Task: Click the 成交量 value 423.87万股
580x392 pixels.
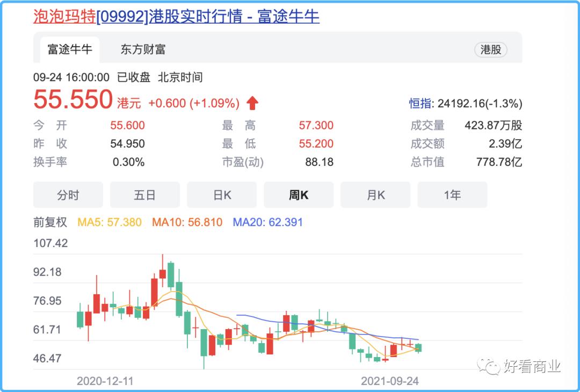Action: (x=494, y=125)
